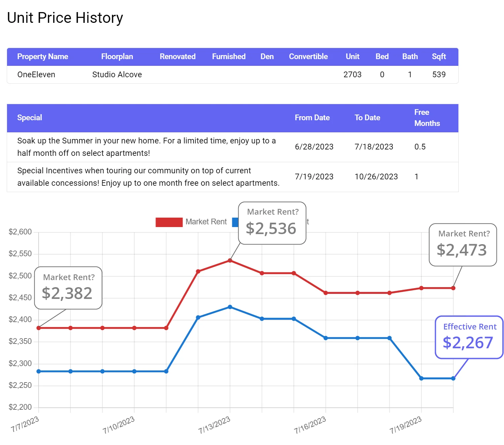Select the Soak up the Summer special row
Screen dimensions: 504x445
click(233, 147)
